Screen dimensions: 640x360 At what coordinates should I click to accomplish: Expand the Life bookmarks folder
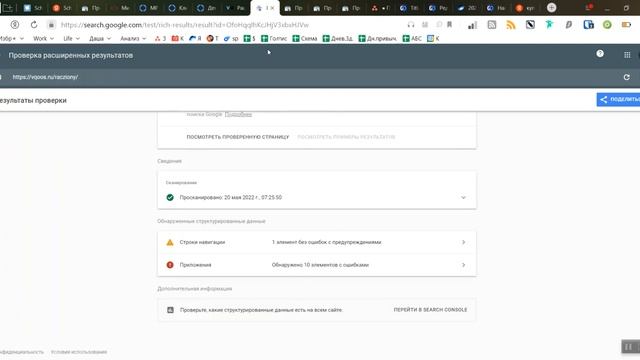pyautogui.click(x=71, y=39)
